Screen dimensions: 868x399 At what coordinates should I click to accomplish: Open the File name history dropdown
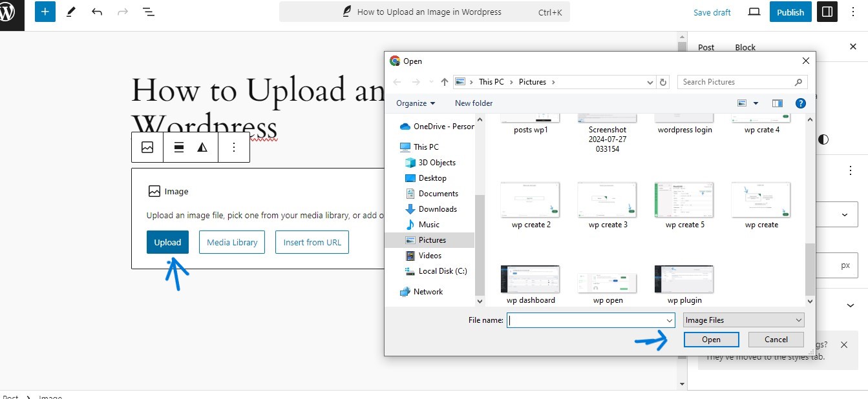(670, 320)
